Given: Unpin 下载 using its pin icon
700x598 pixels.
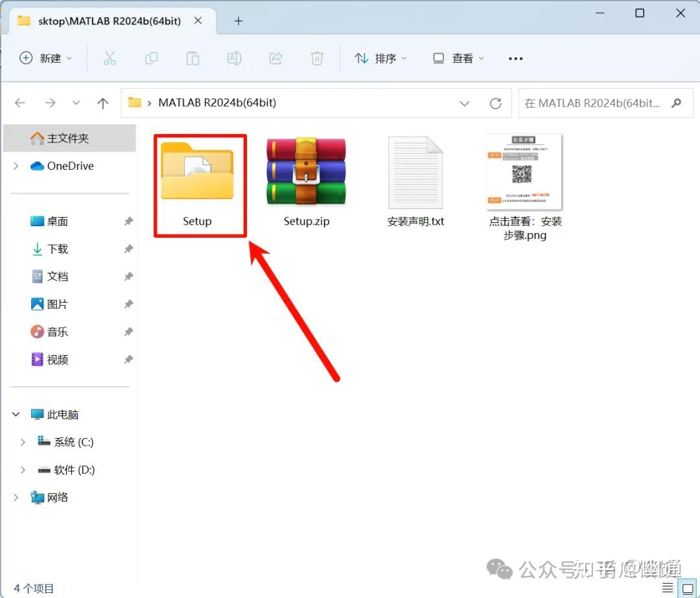Looking at the screenshot, I should pos(128,249).
